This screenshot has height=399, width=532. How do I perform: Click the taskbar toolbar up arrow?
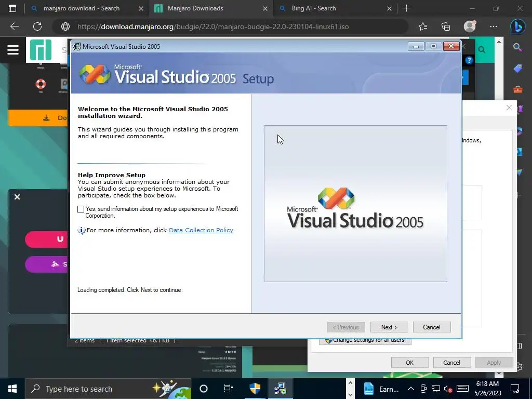click(x=351, y=383)
